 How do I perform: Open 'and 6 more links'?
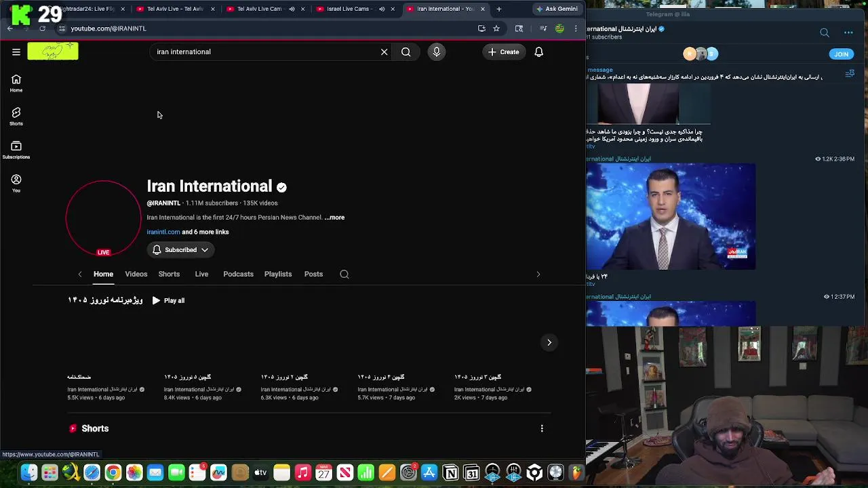pyautogui.click(x=205, y=232)
